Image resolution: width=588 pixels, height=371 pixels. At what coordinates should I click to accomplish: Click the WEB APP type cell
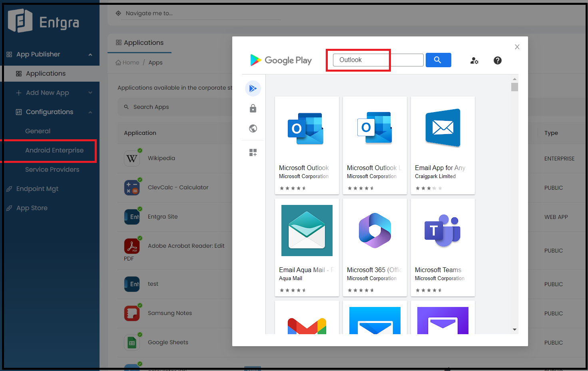pos(556,217)
